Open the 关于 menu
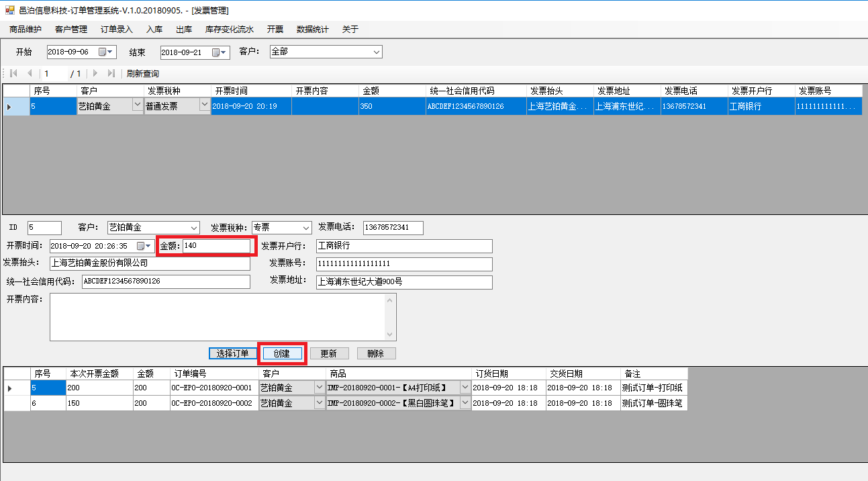The image size is (868, 481). tap(350, 30)
